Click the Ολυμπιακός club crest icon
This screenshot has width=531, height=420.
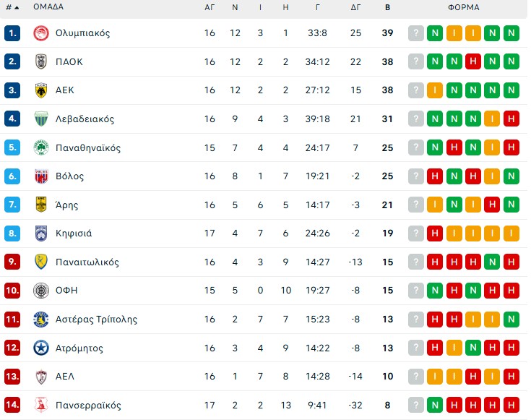[x=40, y=33]
